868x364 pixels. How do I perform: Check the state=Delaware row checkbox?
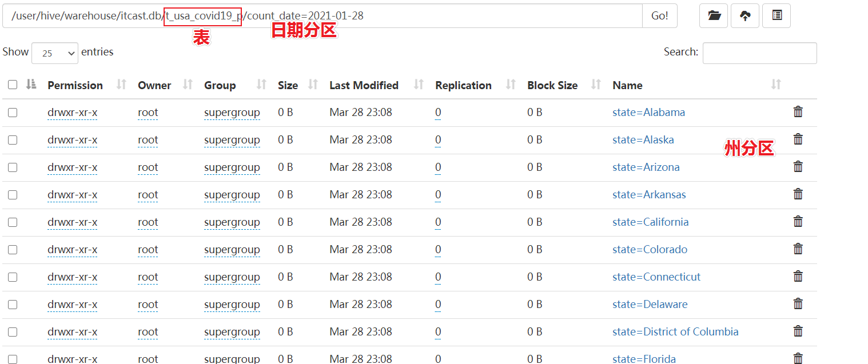[13, 305]
